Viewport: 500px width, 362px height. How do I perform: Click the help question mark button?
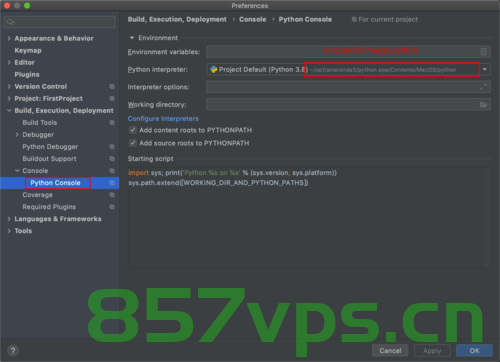point(13,351)
